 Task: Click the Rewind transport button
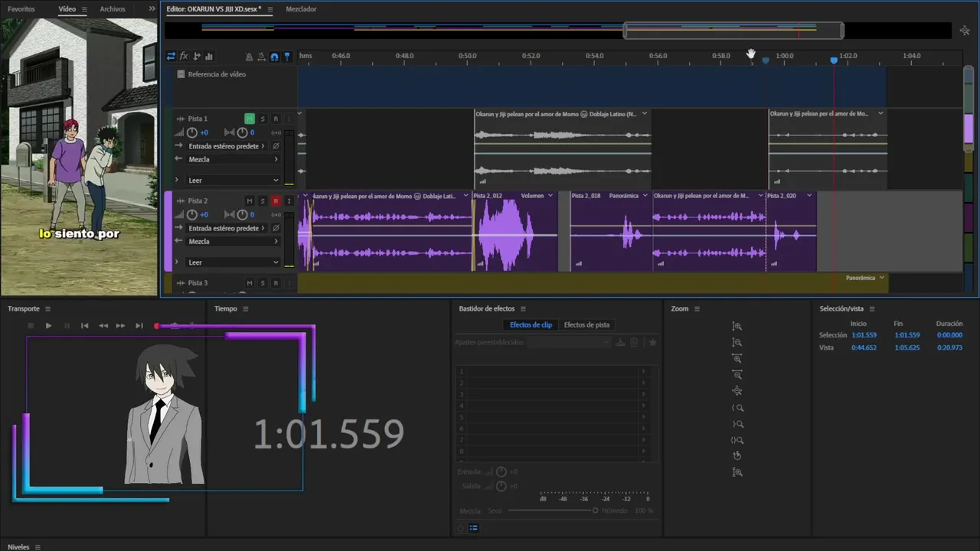click(x=103, y=325)
